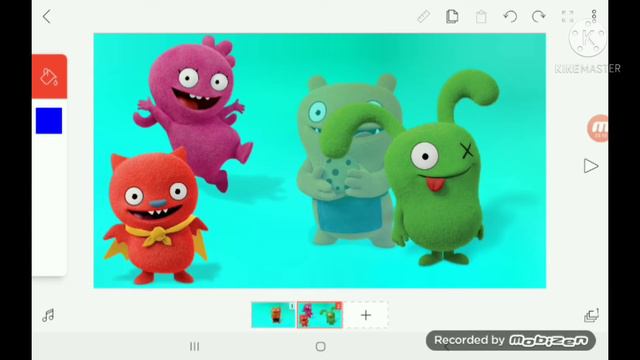
Task: Go back with the top-left arrow
Action: click(47, 17)
